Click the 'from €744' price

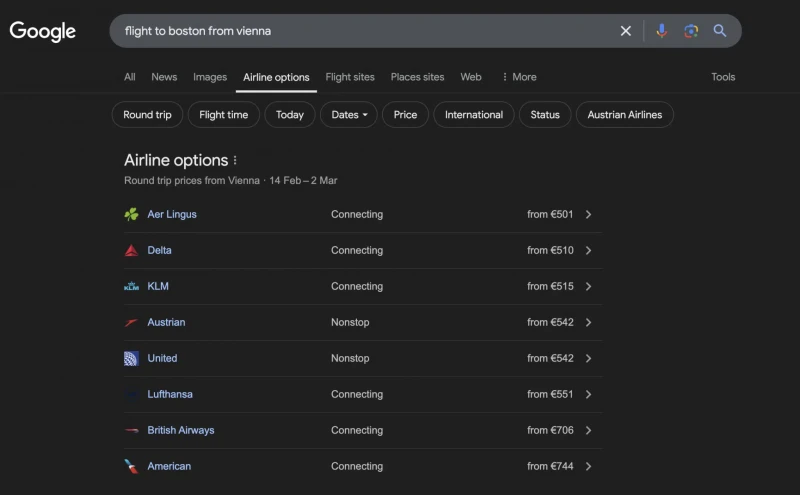(550, 466)
